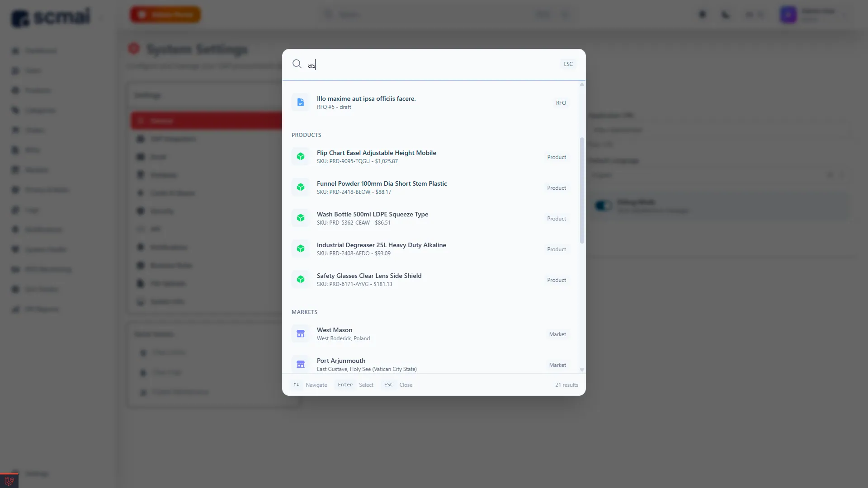Click the '21 results' count
The width and height of the screenshot is (868, 488).
566,385
